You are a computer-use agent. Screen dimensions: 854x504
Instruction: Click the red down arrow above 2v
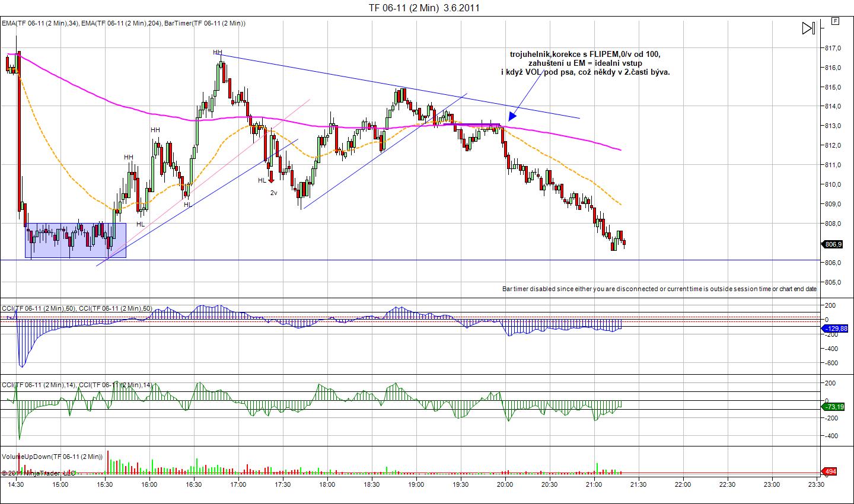pyautogui.click(x=271, y=176)
